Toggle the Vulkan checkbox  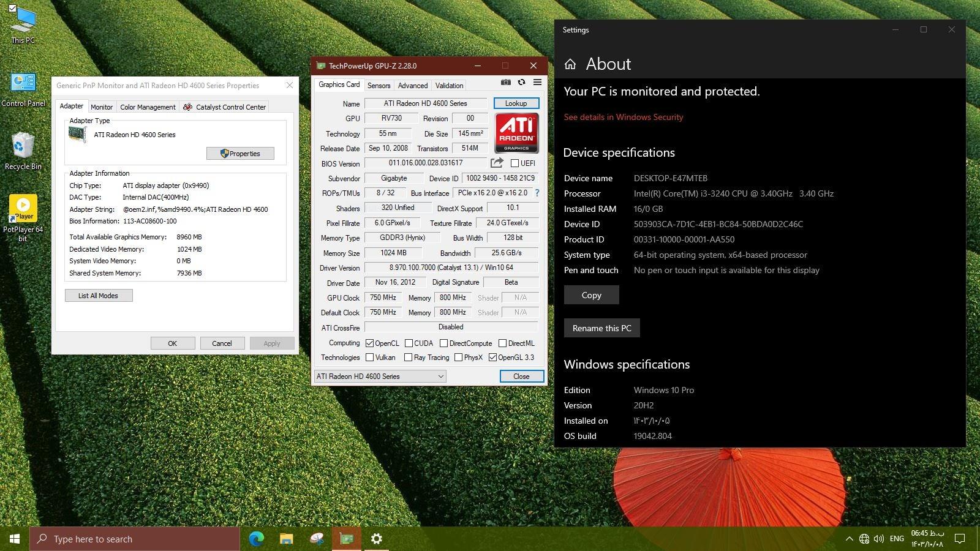[x=370, y=358]
